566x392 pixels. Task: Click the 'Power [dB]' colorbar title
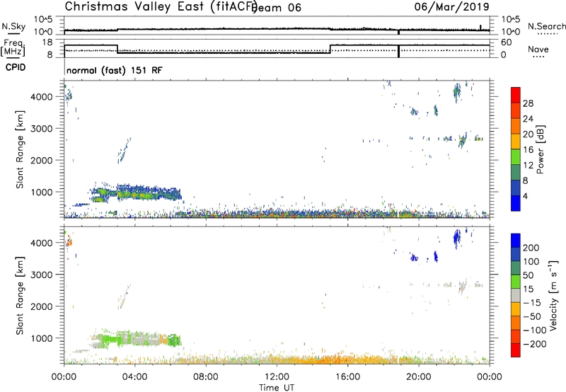tap(541, 149)
